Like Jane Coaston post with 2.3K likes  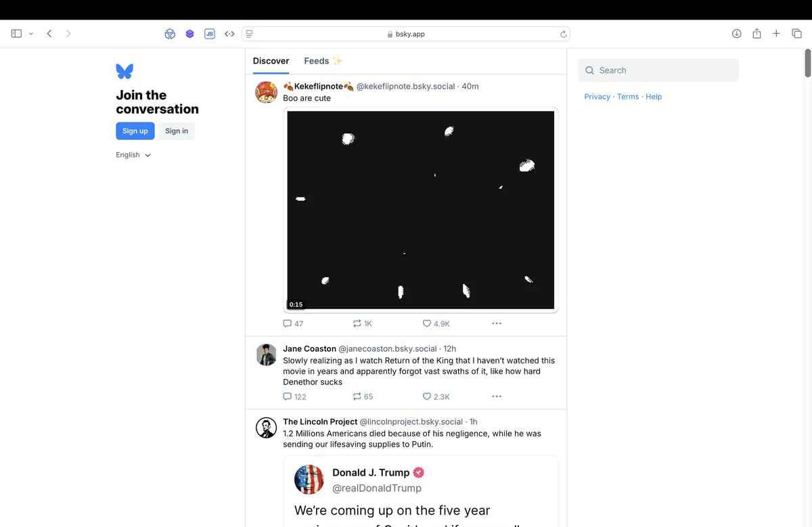[436, 396]
